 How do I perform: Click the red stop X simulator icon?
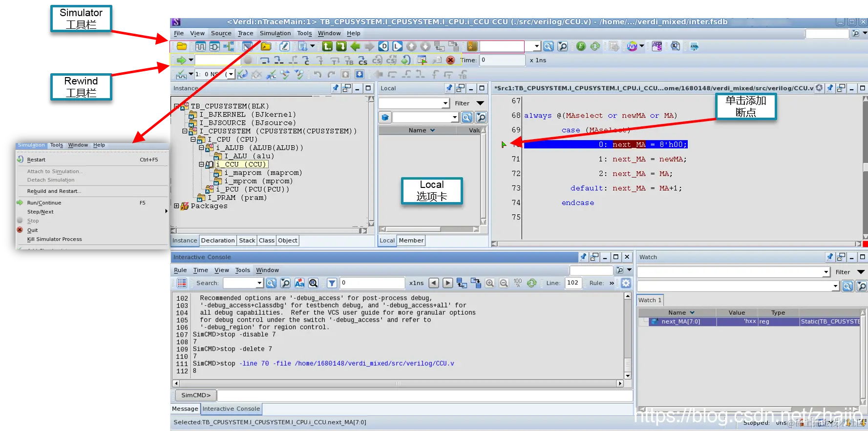pos(450,60)
